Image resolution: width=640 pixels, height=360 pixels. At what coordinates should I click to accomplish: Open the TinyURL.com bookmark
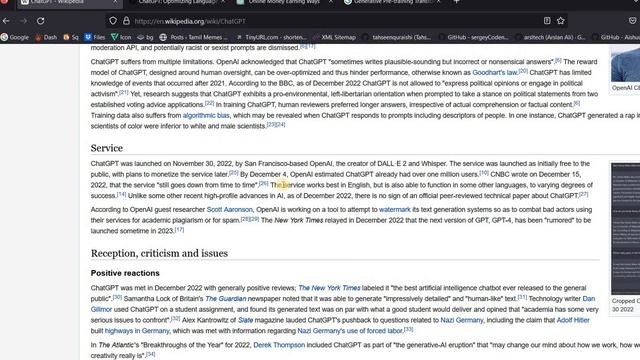(271, 37)
